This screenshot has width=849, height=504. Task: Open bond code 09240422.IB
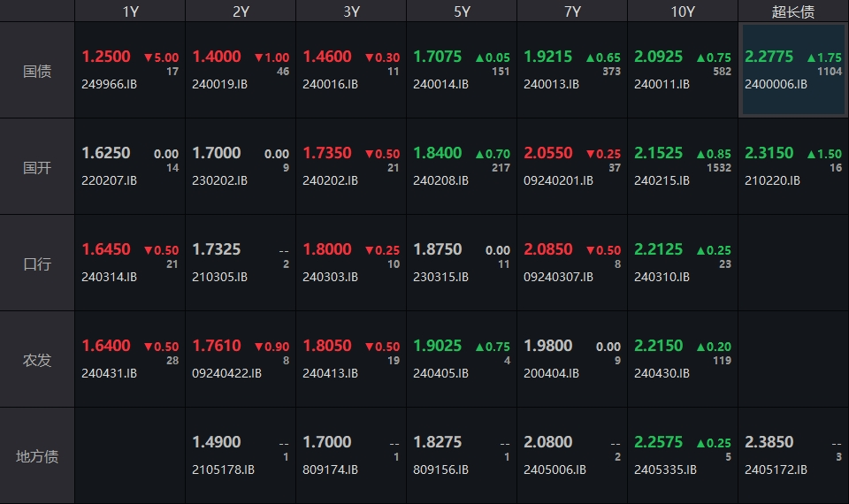[227, 373]
